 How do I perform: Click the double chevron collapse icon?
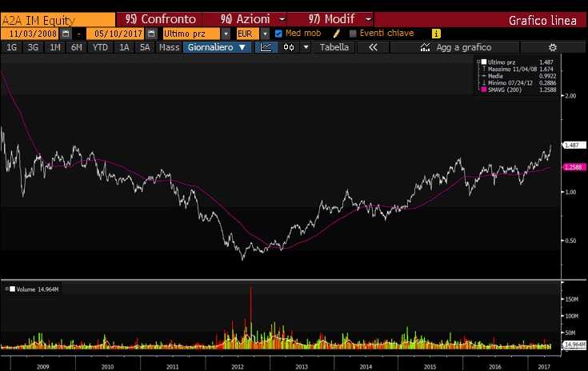tap(373, 47)
